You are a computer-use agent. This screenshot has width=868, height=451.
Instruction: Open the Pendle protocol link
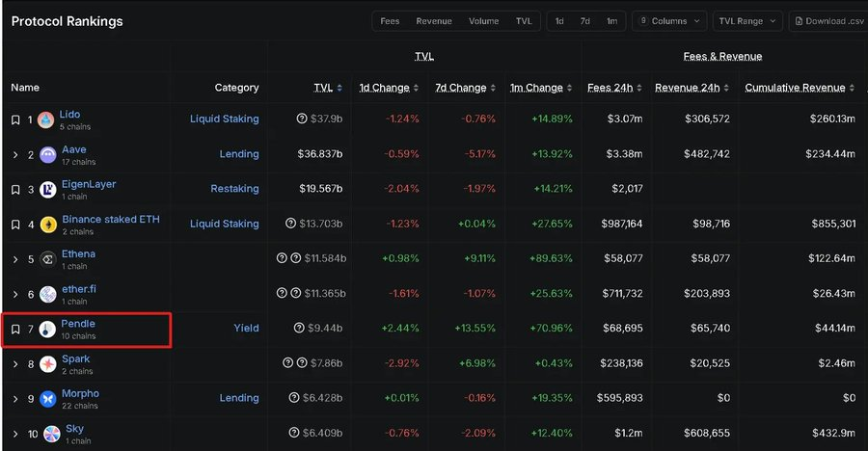pyautogui.click(x=78, y=324)
